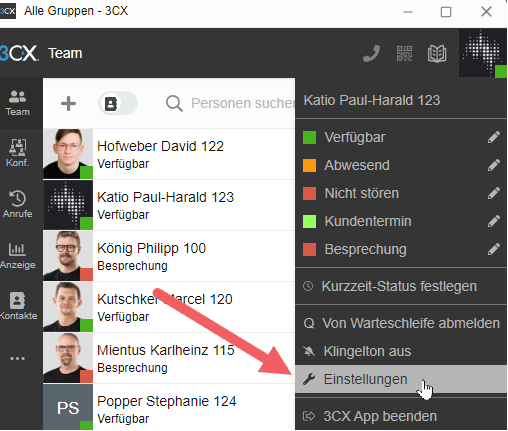Viewport: 508px width, 431px height.
Task: Select Einstellungen from the menu
Action: point(401,379)
